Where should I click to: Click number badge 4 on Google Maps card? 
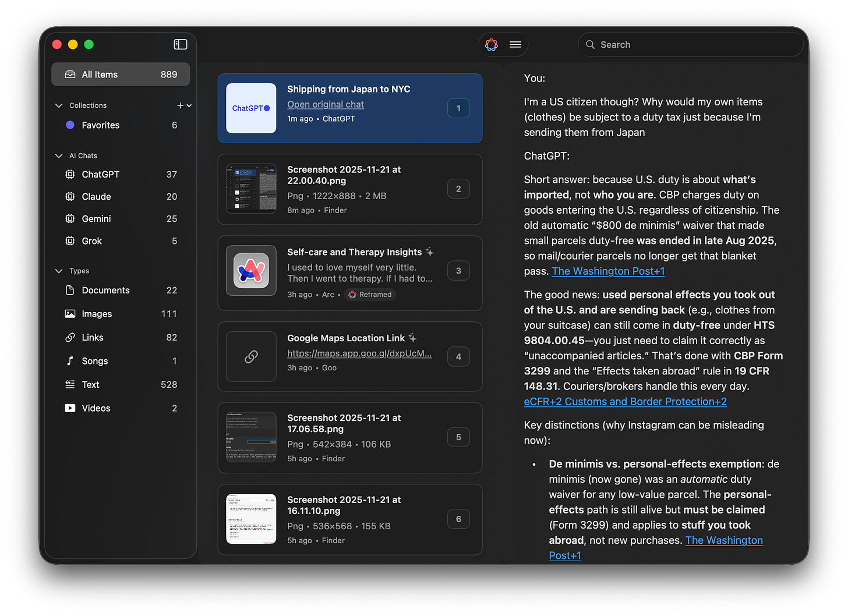tap(458, 356)
